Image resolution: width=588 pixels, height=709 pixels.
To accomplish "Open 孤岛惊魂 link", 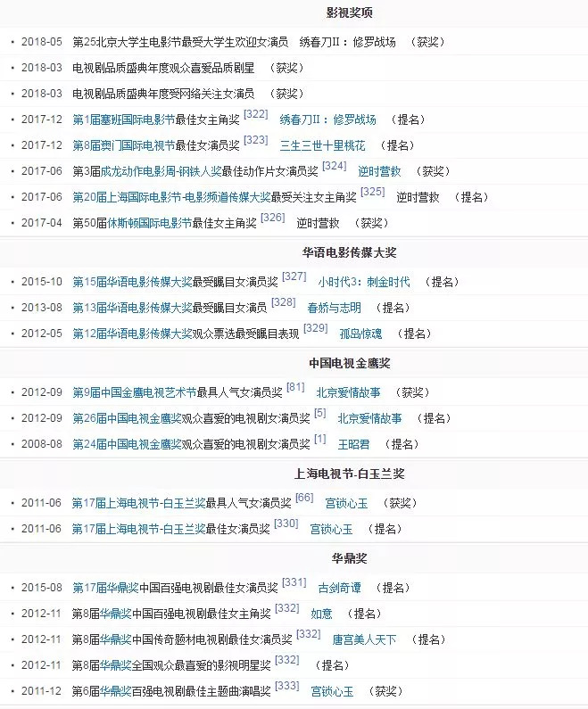I will coord(360,334).
